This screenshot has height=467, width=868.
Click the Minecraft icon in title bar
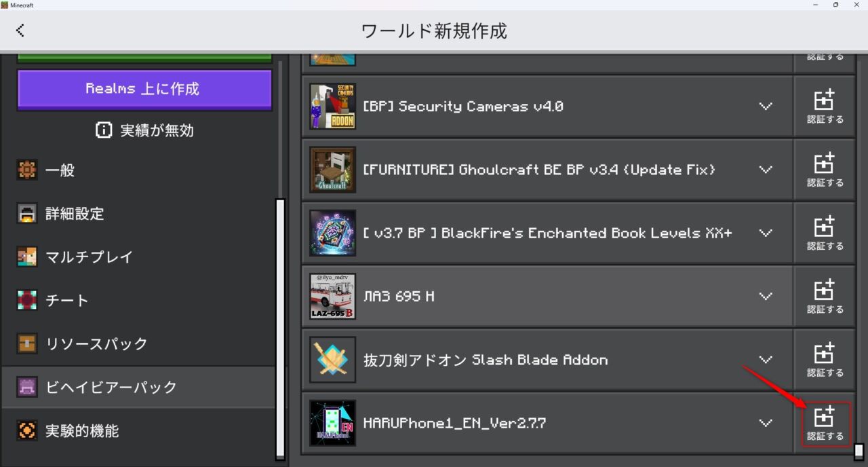point(5,5)
